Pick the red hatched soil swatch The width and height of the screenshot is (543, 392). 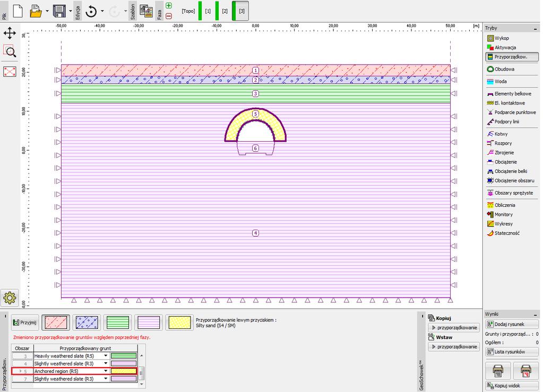click(x=56, y=323)
